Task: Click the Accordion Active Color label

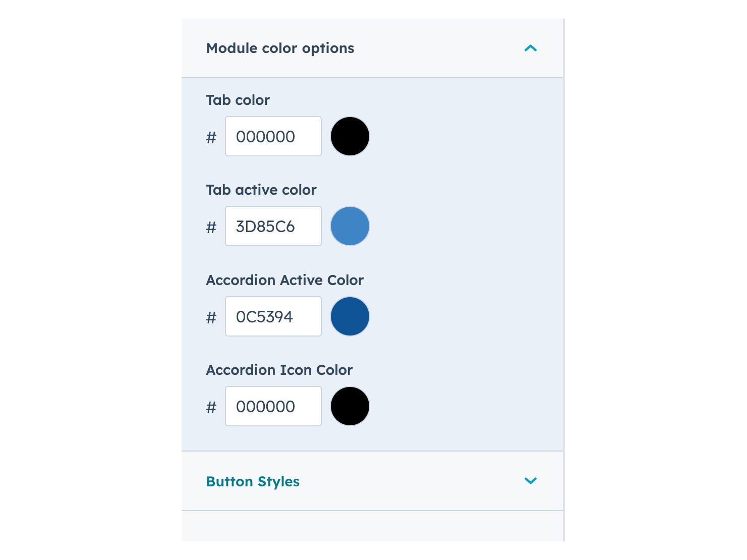Action: [x=284, y=280]
